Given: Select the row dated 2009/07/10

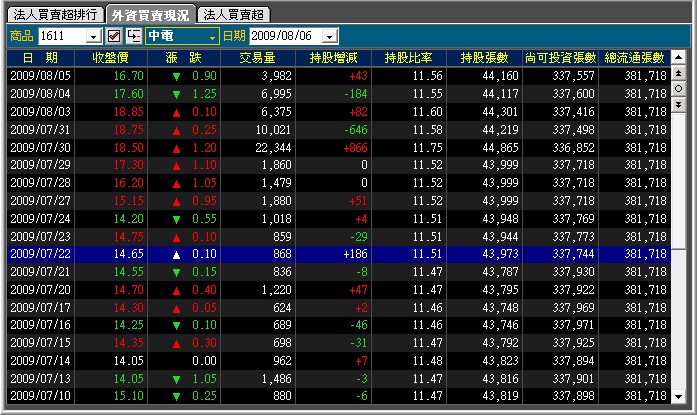Looking at the screenshot, I should pos(339,395).
